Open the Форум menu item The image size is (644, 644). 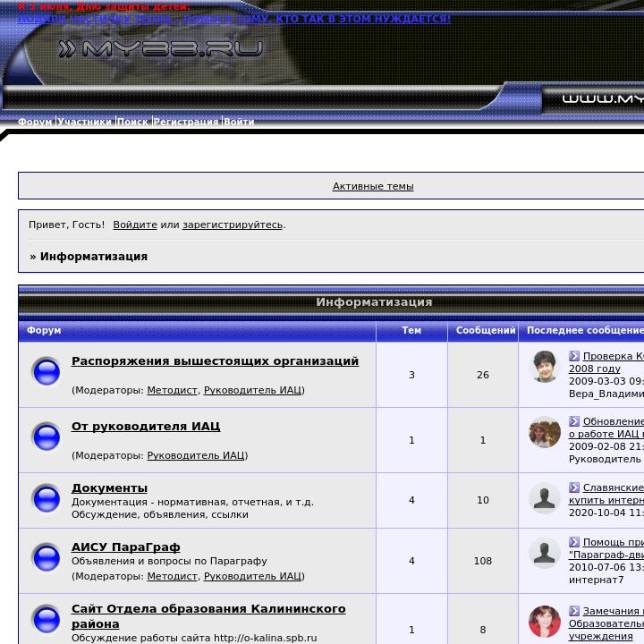click(x=35, y=122)
